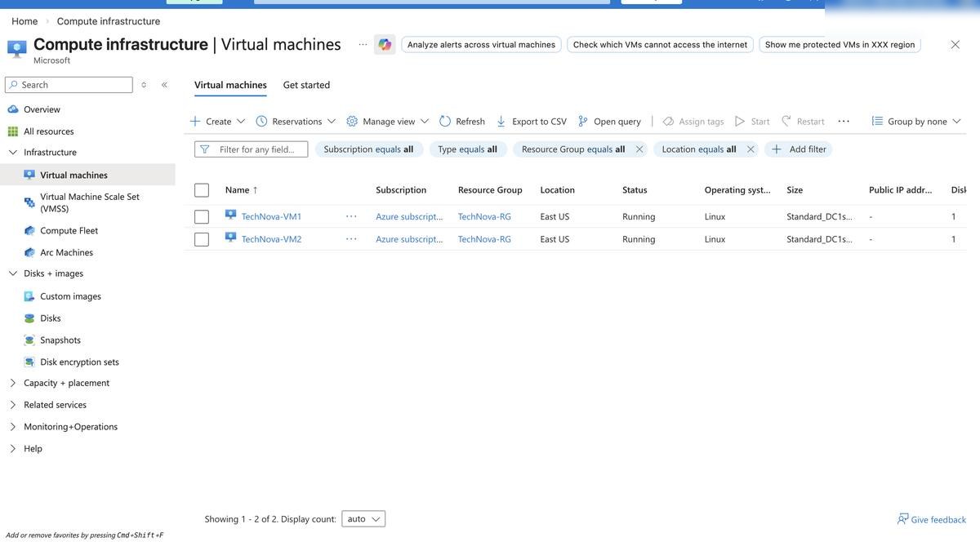Screen dimensions: 980x542
Task: Open the title ellipsis next to Virtual machines
Action: [363, 45]
